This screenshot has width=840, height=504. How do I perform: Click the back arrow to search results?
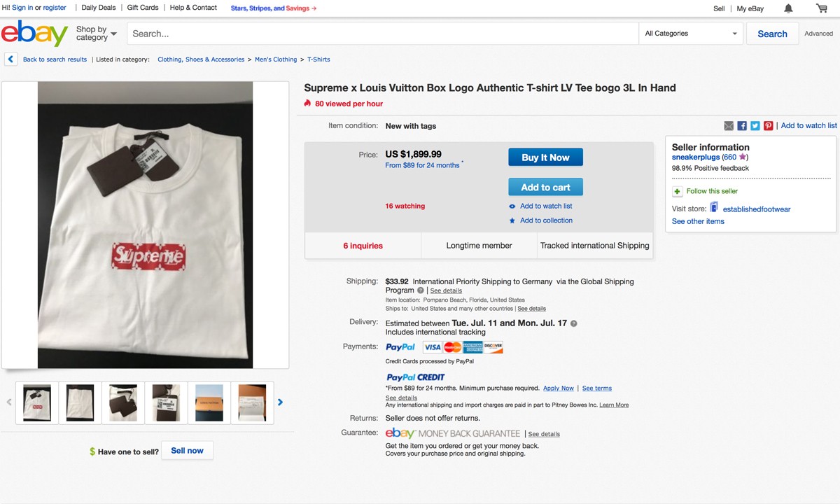point(10,59)
